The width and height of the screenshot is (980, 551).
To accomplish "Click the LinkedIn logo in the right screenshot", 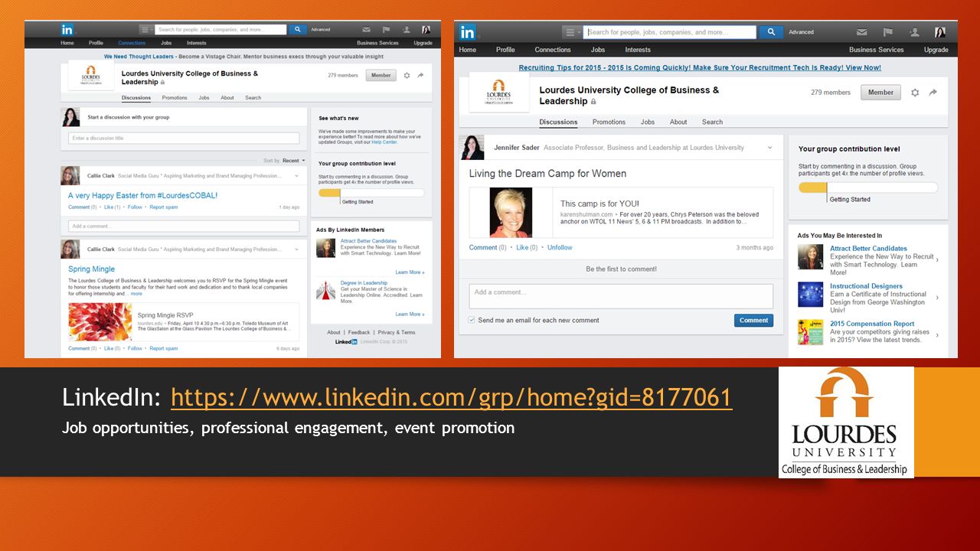I will 467,32.
